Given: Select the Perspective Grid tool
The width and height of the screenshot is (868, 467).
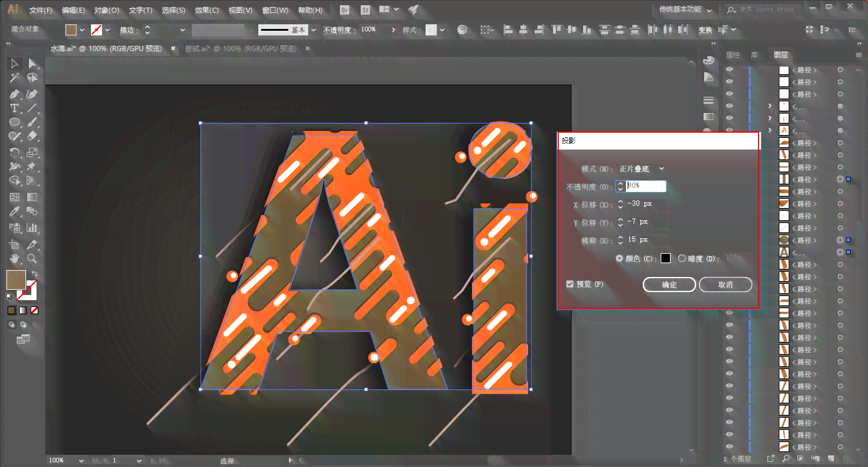Looking at the screenshot, I should click(32, 182).
